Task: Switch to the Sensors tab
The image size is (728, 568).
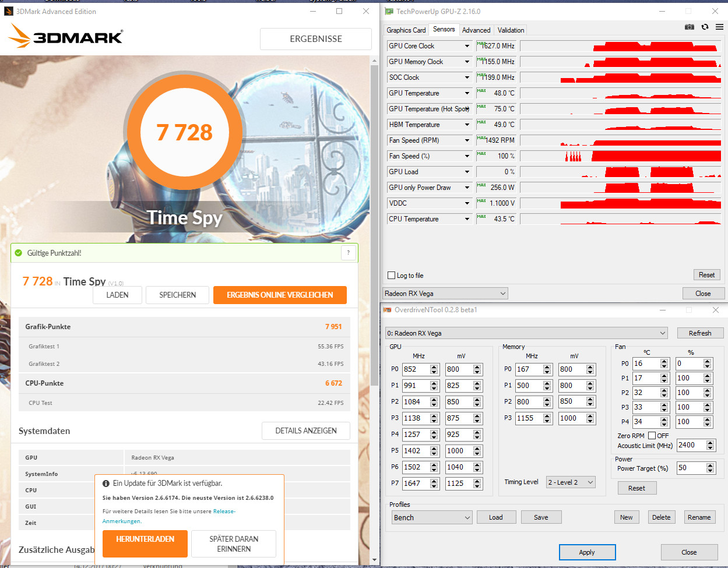Action: tap(444, 29)
